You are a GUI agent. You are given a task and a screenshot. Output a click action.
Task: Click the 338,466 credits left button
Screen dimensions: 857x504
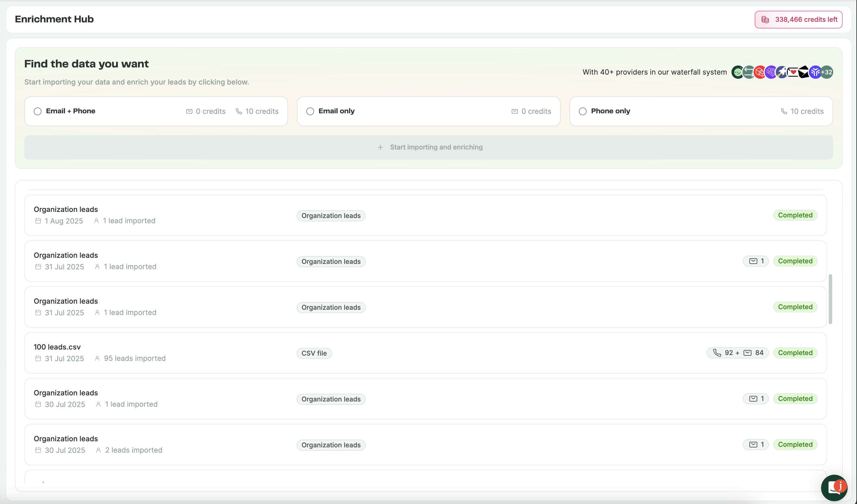[x=798, y=20]
